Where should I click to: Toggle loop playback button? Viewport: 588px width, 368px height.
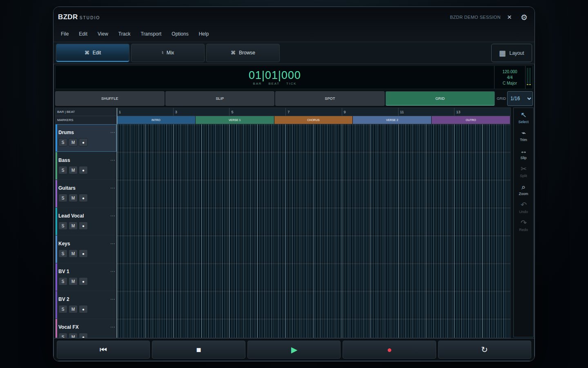[x=485, y=350]
